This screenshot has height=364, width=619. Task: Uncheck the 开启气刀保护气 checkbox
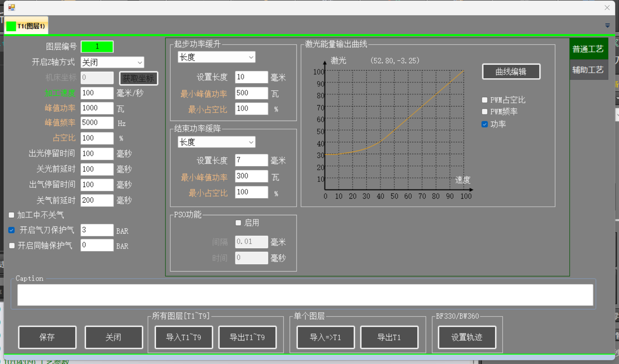click(12, 230)
